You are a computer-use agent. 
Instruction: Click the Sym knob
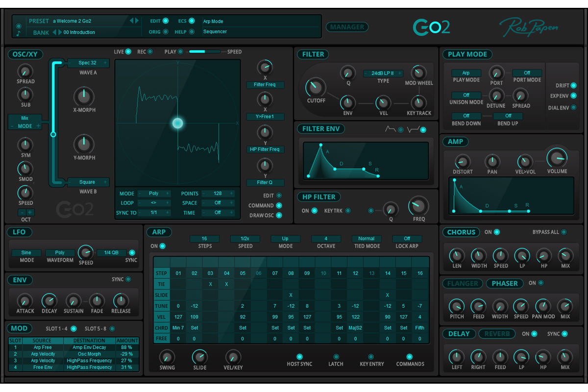25,145
